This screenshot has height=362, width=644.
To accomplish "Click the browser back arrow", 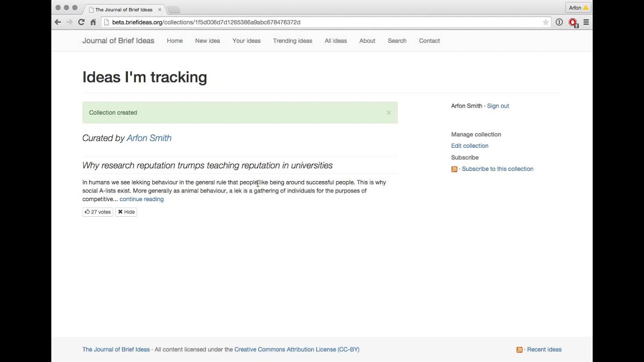I will point(58,22).
